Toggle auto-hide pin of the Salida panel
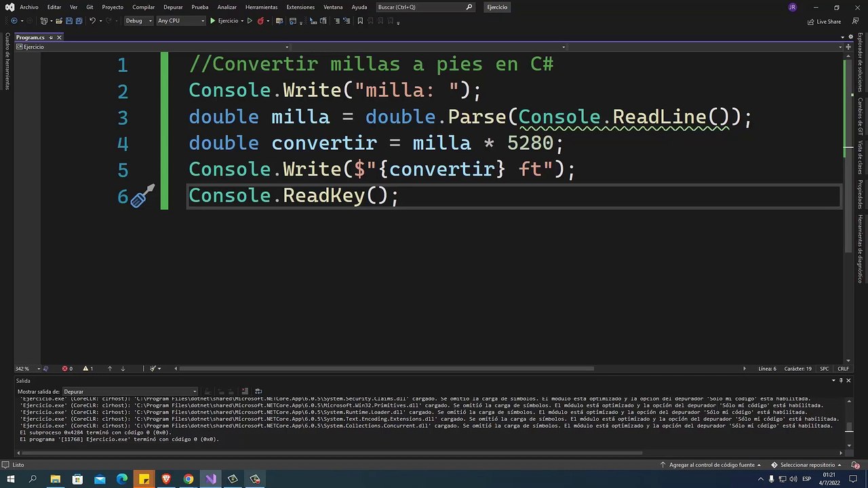 (842, 380)
